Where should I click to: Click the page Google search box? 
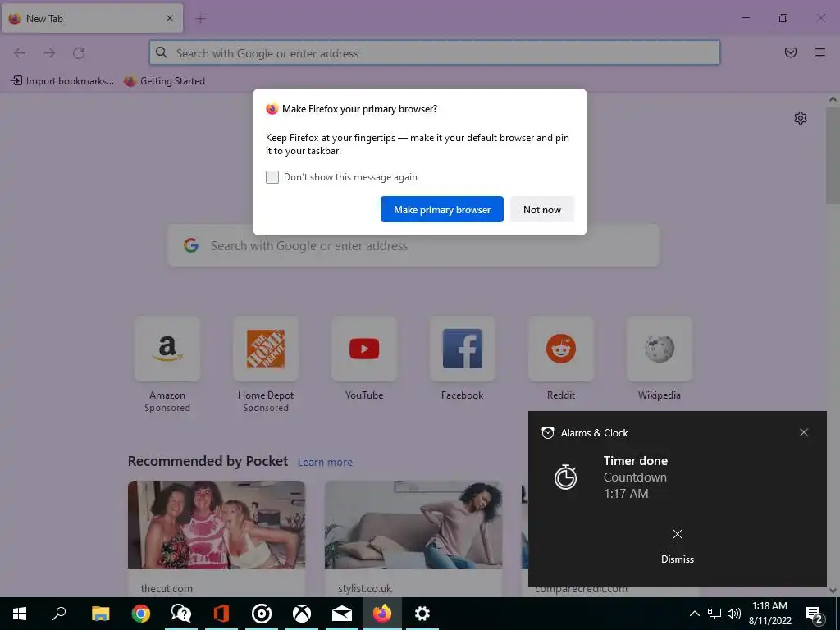[413, 246]
